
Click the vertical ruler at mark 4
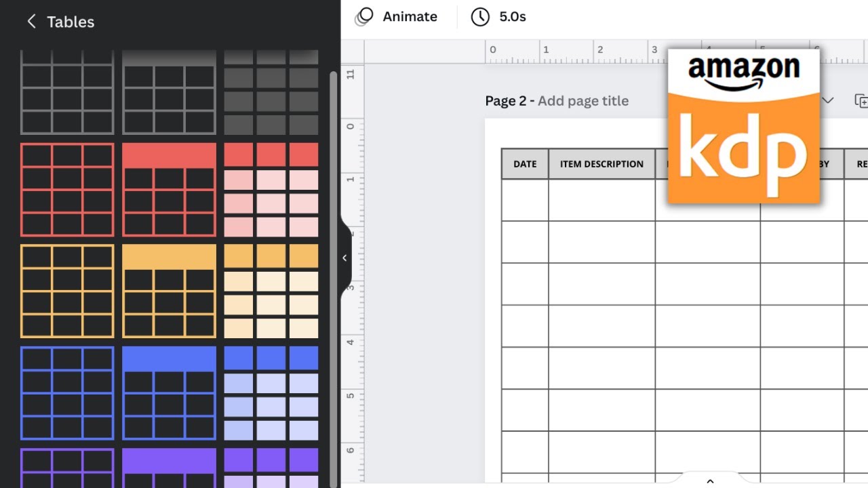point(351,342)
